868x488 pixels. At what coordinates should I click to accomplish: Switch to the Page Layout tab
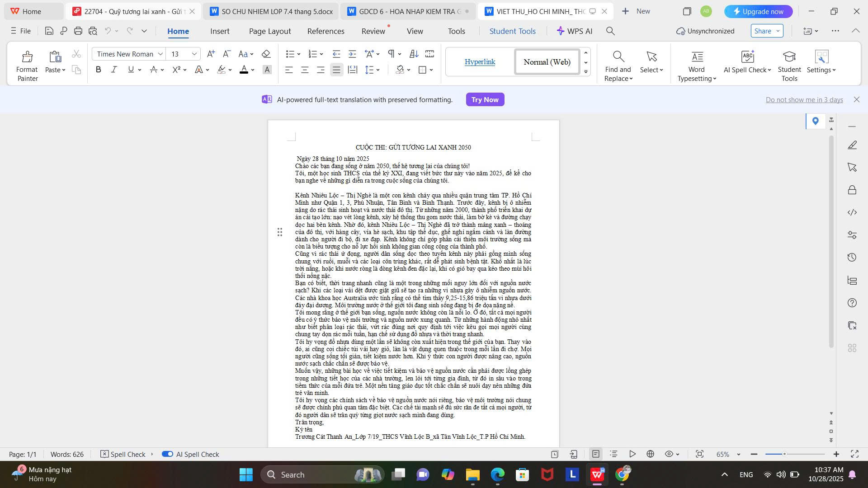(x=270, y=31)
